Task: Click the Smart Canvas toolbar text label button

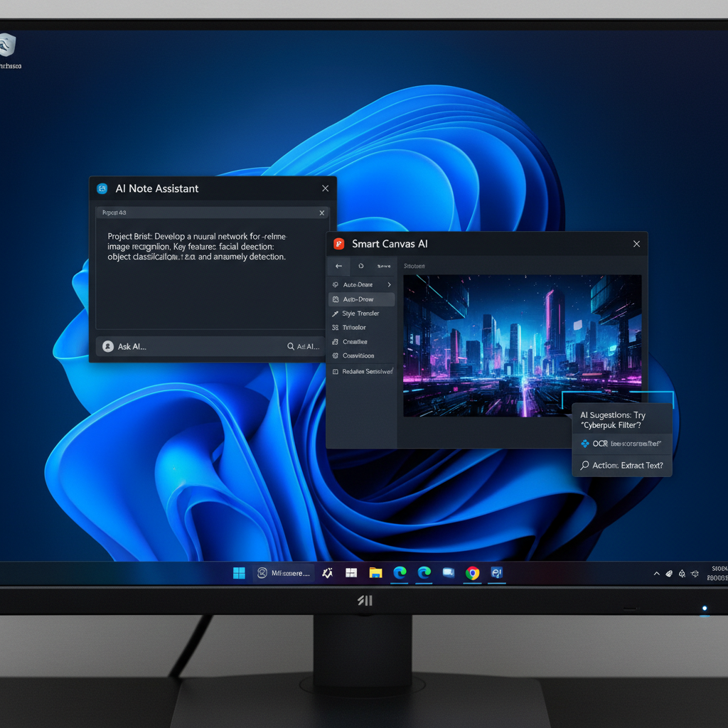Action: [x=384, y=266]
